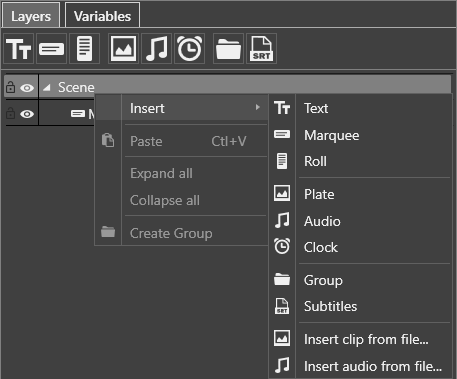Click the note icon beside Insert audio from file
Image resolution: width=457 pixels, height=379 pixels.
point(282,365)
